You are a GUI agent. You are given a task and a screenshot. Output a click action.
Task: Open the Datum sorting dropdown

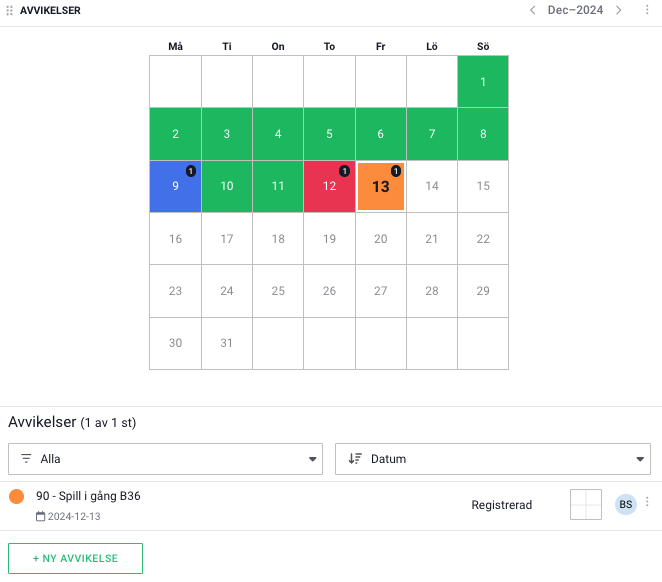(x=493, y=459)
